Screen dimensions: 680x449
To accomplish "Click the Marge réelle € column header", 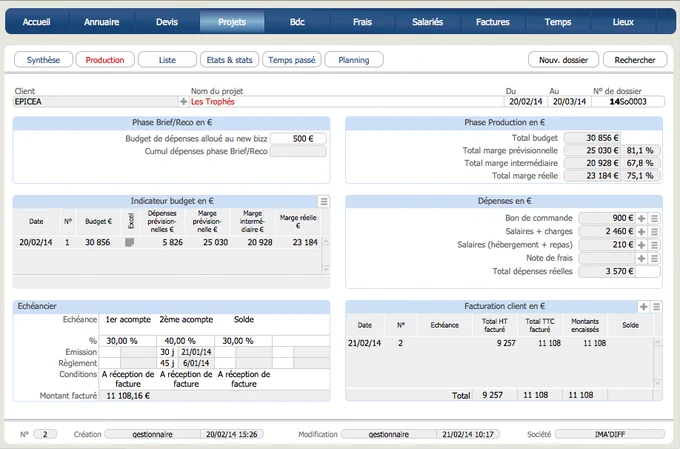I will (x=298, y=222).
